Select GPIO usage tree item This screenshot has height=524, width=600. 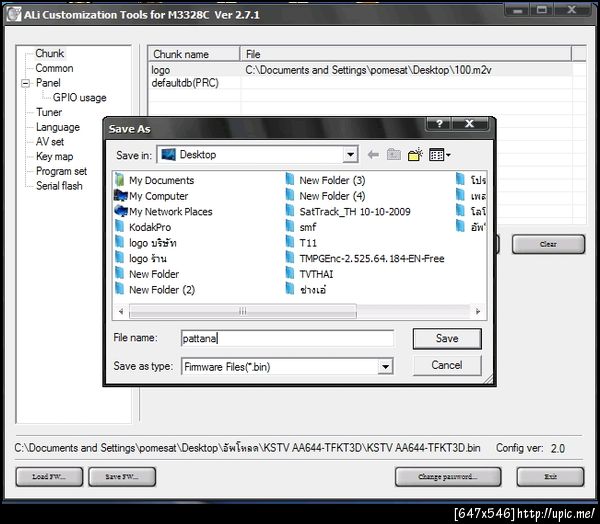(x=80, y=98)
